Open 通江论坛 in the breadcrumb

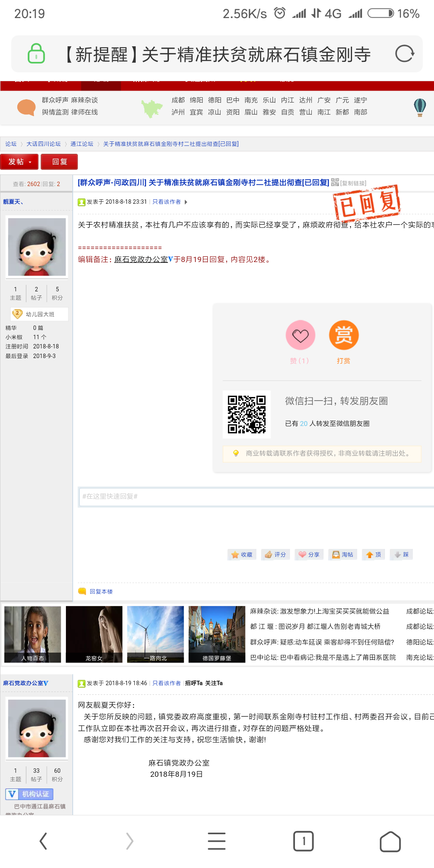click(82, 144)
